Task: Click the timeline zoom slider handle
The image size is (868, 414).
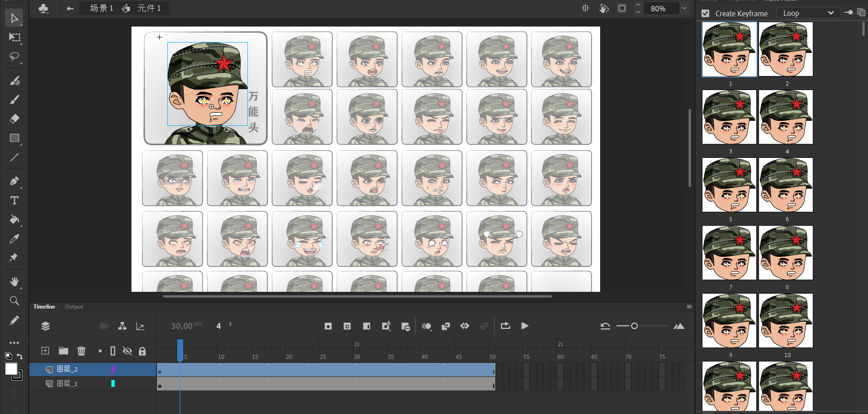Action: (x=634, y=326)
